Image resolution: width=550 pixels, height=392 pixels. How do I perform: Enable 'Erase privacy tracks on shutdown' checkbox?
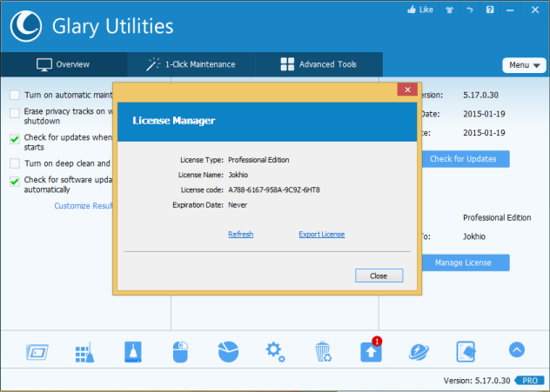pyautogui.click(x=15, y=113)
